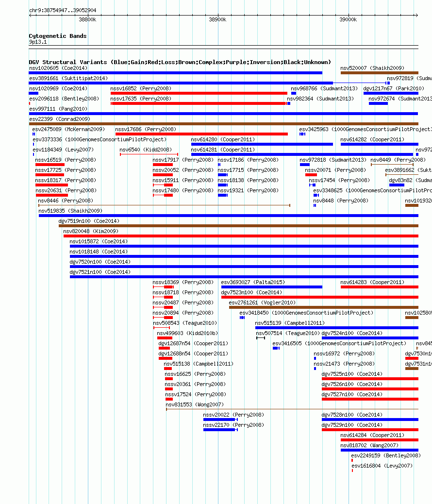432x504 pixels.
Task: Select dgv7520n100 (Coe2014) label
Action: (100, 262)
